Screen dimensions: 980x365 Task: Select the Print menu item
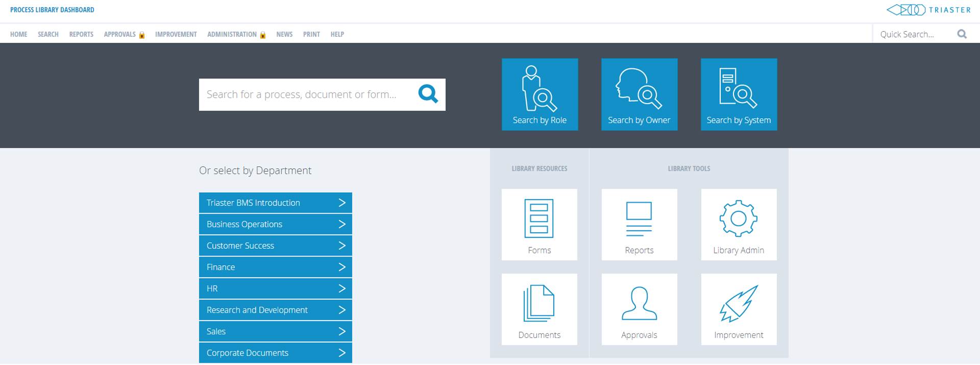pos(311,34)
